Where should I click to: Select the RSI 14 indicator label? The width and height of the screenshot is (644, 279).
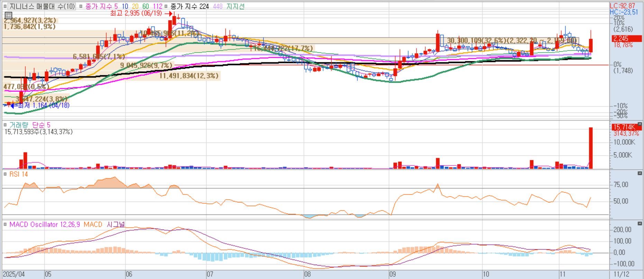pyautogui.click(x=19, y=174)
